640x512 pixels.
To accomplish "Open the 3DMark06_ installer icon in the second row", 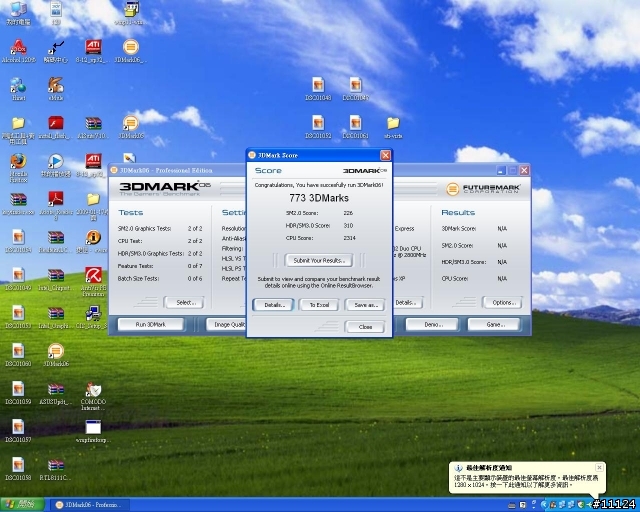I will pyautogui.click(x=130, y=51).
